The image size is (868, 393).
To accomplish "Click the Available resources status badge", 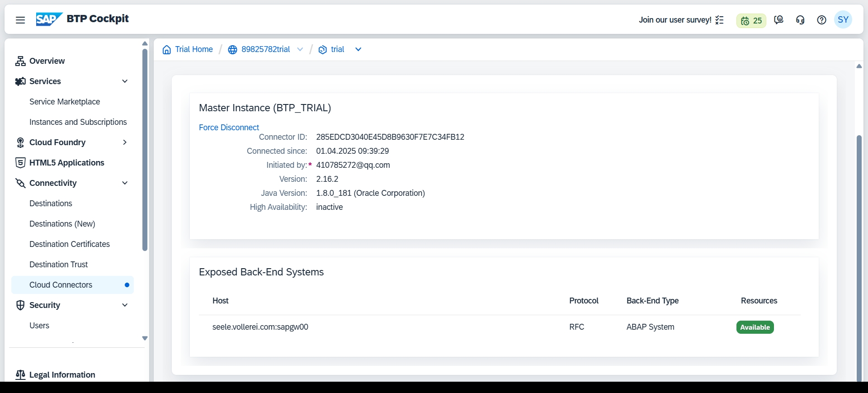I will tap(755, 327).
